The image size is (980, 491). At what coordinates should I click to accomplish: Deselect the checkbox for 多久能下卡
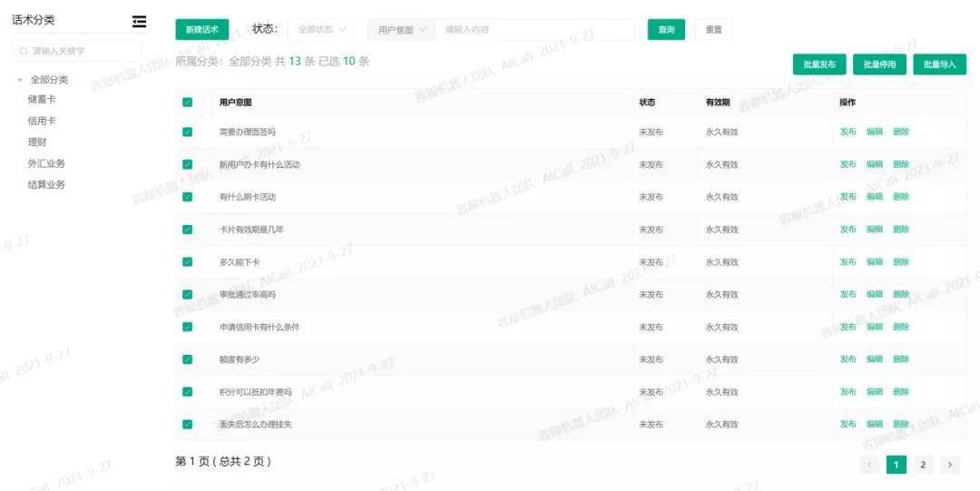tap(188, 262)
